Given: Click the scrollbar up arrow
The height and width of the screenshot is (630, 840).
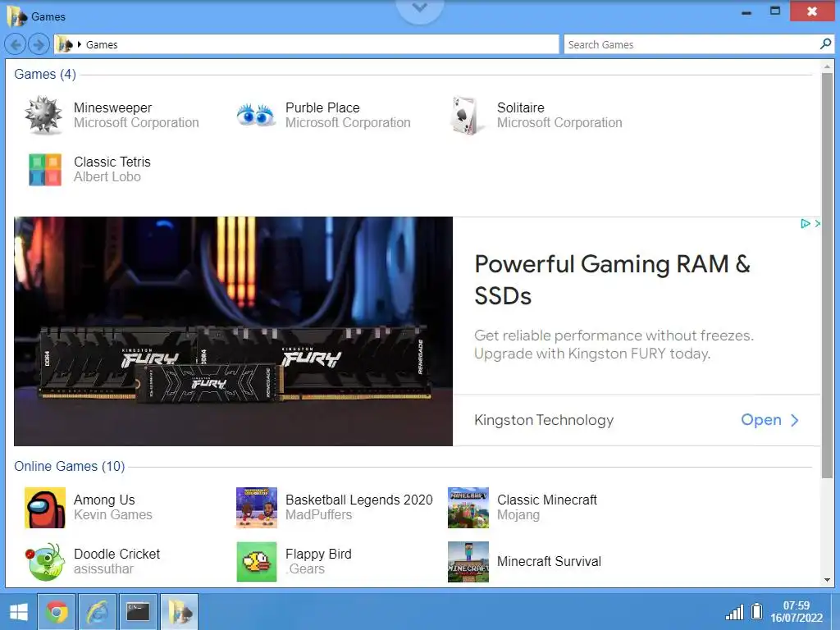Looking at the screenshot, I should click(x=827, y=66).
